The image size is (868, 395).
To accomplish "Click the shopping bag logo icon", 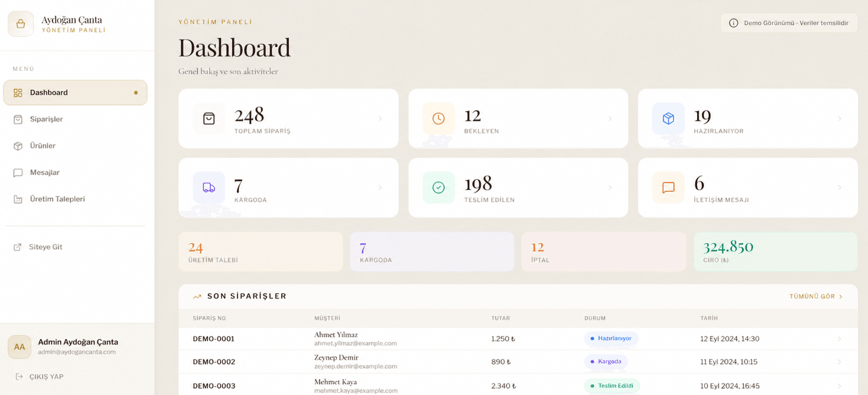I will click(21, 24).
